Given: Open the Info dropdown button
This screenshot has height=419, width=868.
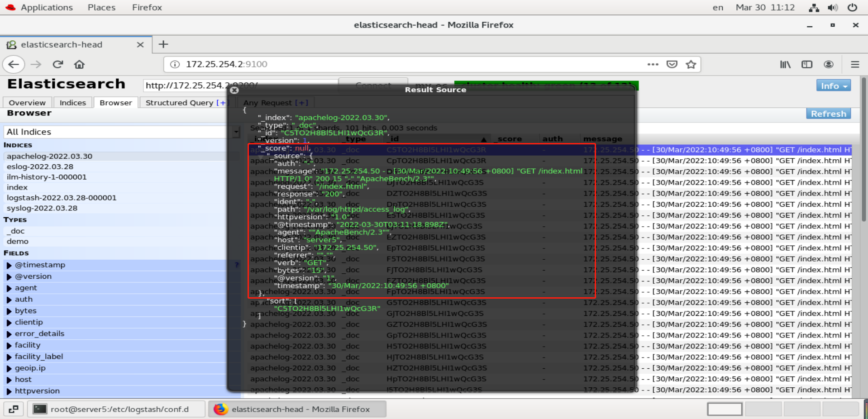Looking at the screenshot, I should point(834,86).
